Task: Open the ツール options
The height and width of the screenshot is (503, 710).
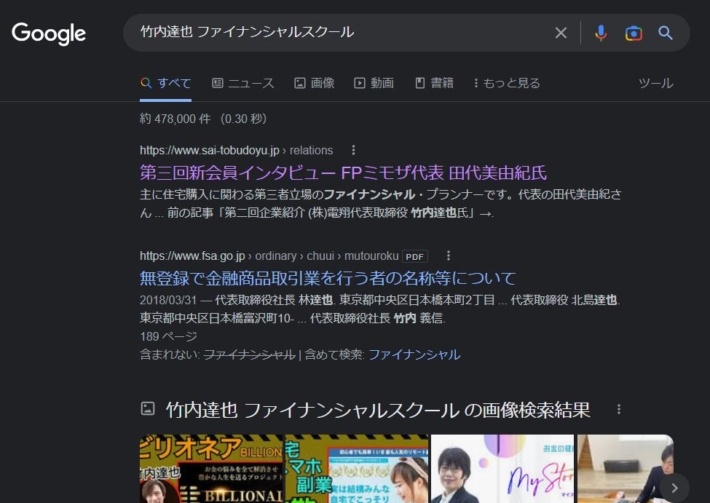Action: coord(656,83)
